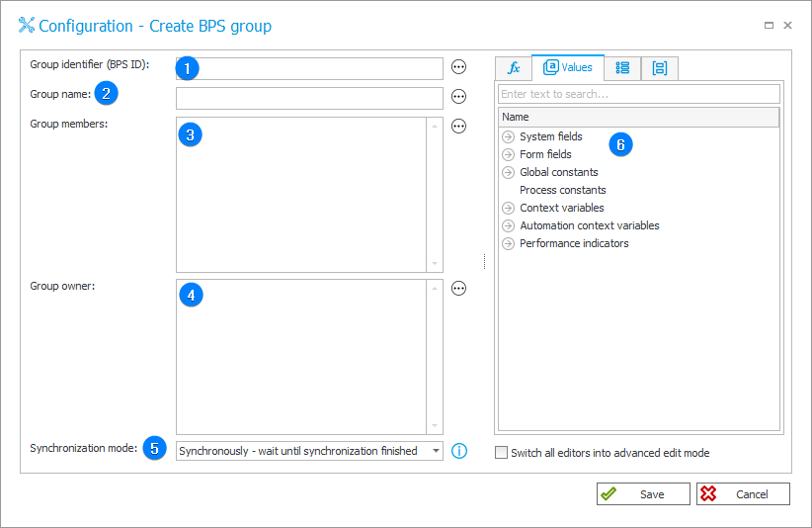The height and width of the screenshot is (528, 812).
Task: Select System fields label
Action: pos(551,136)
